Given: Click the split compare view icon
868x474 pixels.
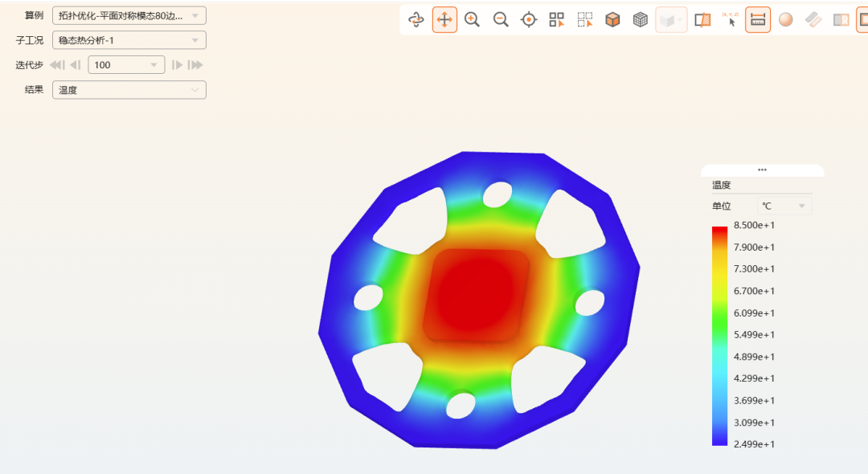Looking at the screenshot, I should [x=841, y=20].
